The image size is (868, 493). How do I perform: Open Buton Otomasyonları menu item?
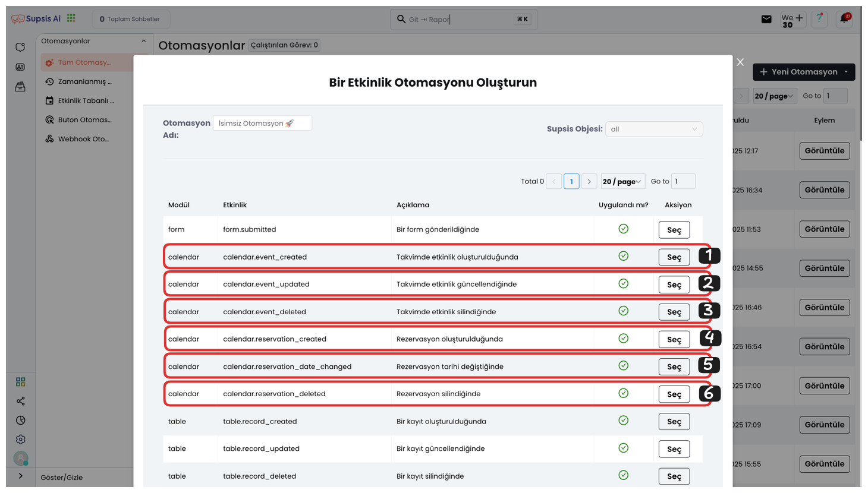pyautogui.click(x=84, y=119)
